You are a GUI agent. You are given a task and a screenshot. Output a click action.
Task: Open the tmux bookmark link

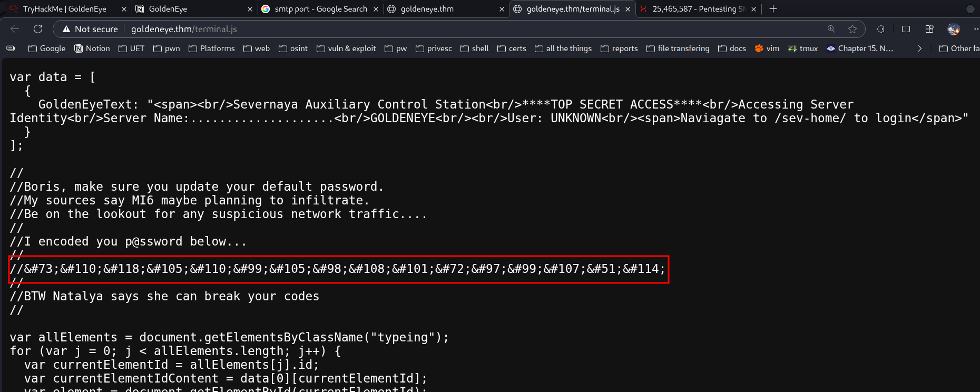tap(803, 48)
